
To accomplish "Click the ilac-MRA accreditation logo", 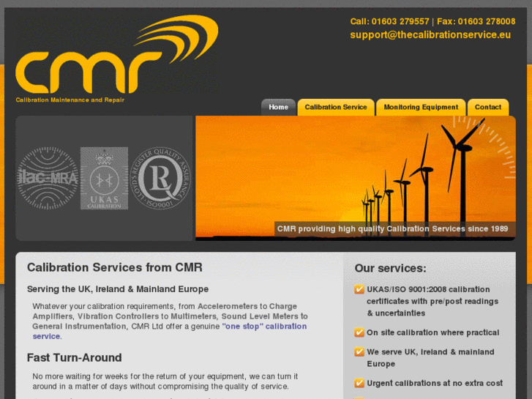I will [x=48, y=178].
